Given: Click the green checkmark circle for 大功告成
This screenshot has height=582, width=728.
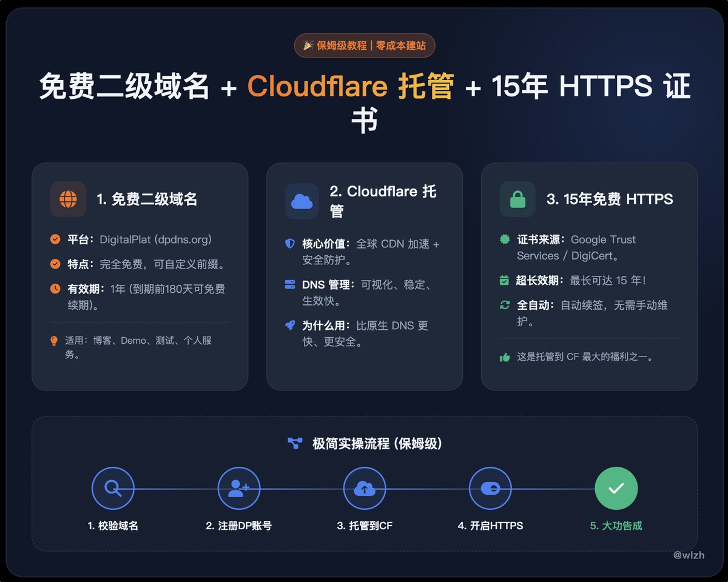Looking at the screenshot, I should pyautogui.click(x=616, y=488).
